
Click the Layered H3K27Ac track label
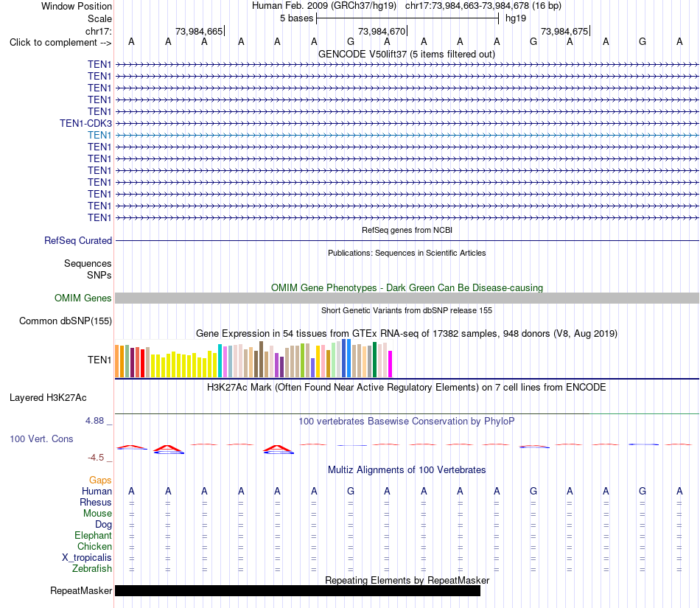coord(48,398)
